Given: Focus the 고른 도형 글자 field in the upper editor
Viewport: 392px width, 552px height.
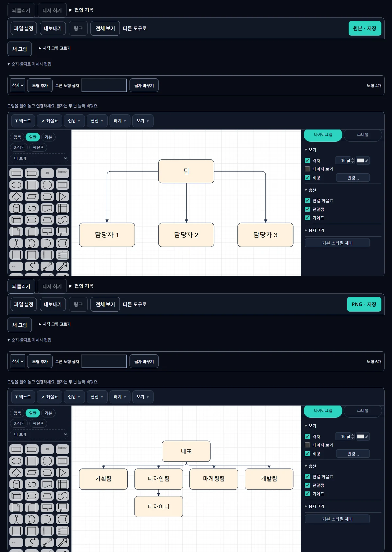Looking at the screenshot, I should 104,85.
